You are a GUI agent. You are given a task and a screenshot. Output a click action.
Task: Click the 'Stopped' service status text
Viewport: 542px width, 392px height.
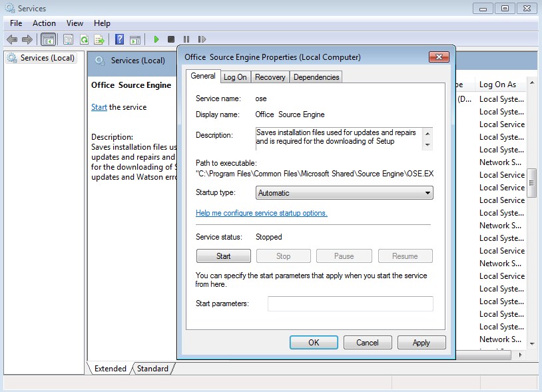point(268,237)
